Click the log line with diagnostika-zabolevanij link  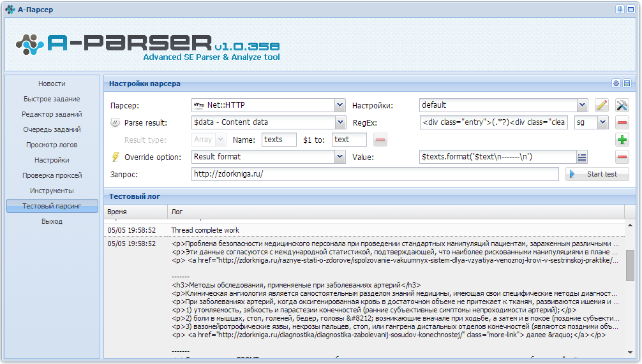pos(389,335)
